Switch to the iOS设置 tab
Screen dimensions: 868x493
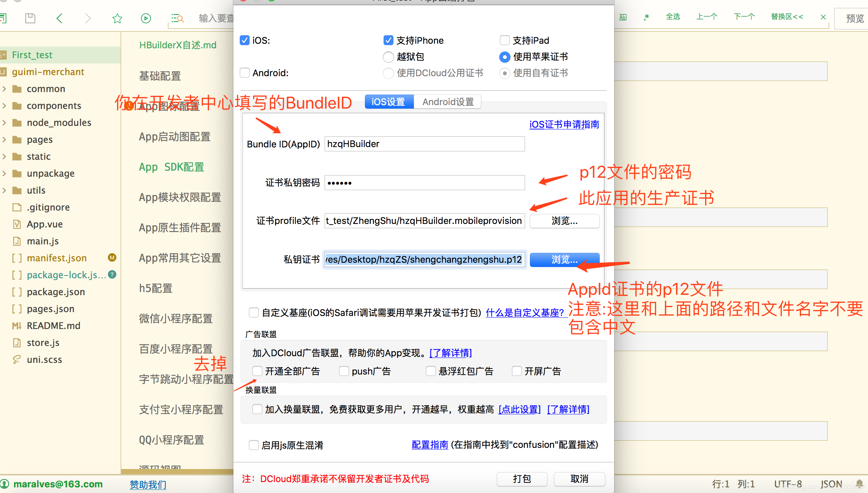pyautogui.click(x=389, y=102)
